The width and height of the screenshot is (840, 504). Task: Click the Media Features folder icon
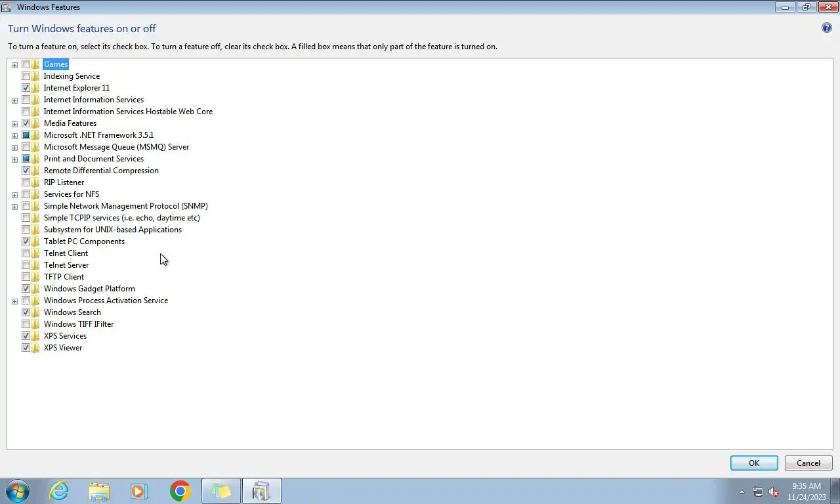(x=35, y=123)
